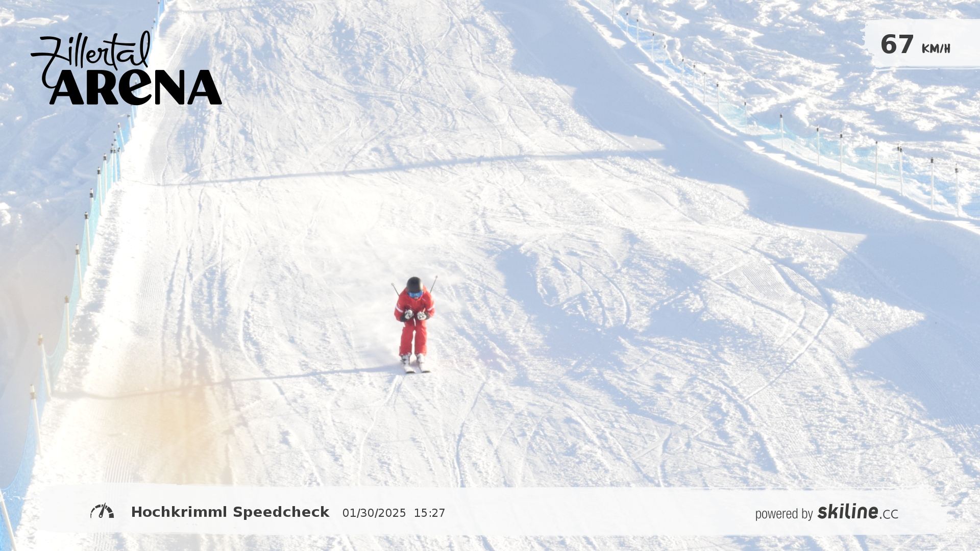
Task: Click the speedometer icon in the bottom bar
Action: tap(102, 511)
